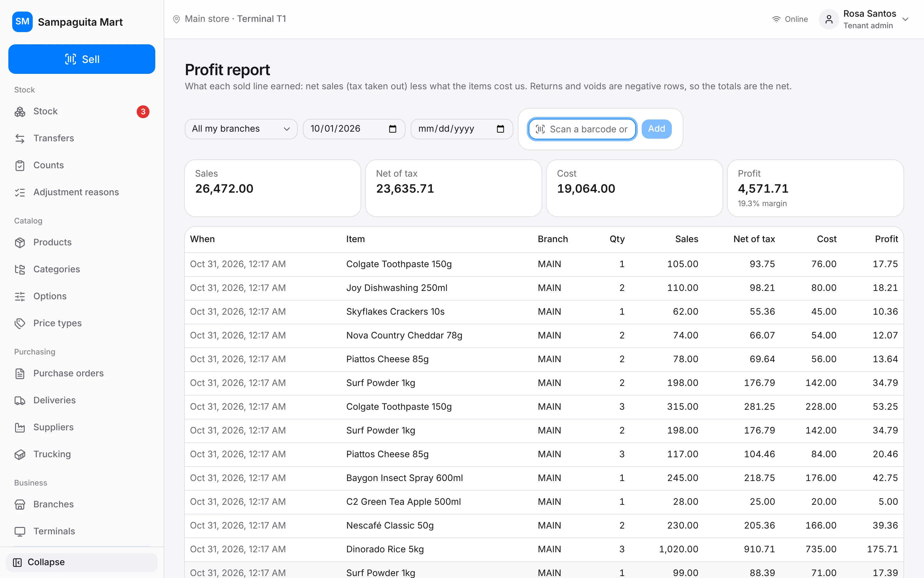Select the Dinorado Rice 5kg row

tap(544, 549)
